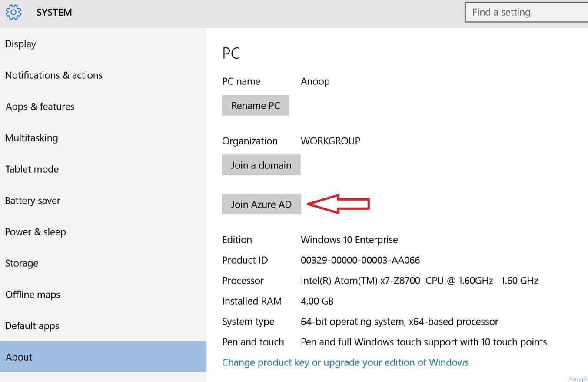The width and height of the screenshot is (588, 382).
Task: Click the PC heading
Action: [x=231, y=54]
